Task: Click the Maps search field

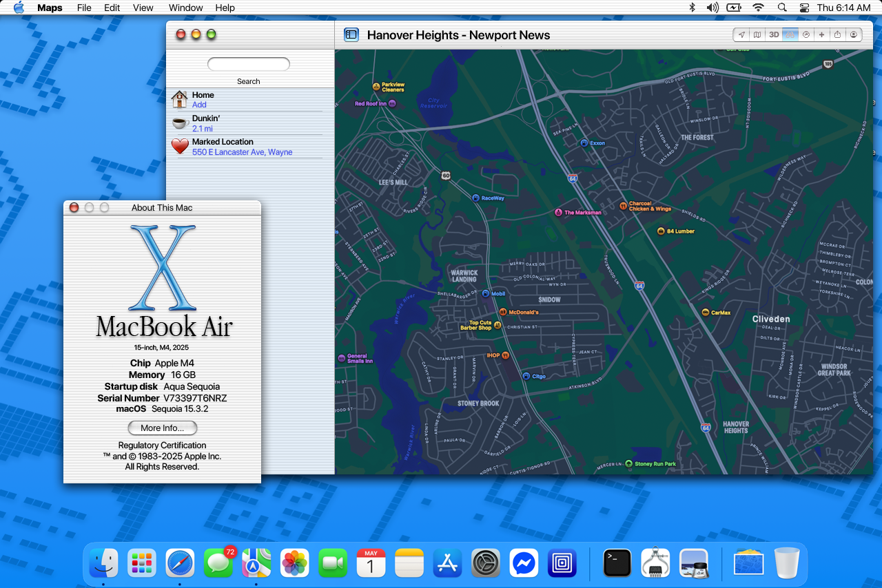Action: click(x=249, y=64)
